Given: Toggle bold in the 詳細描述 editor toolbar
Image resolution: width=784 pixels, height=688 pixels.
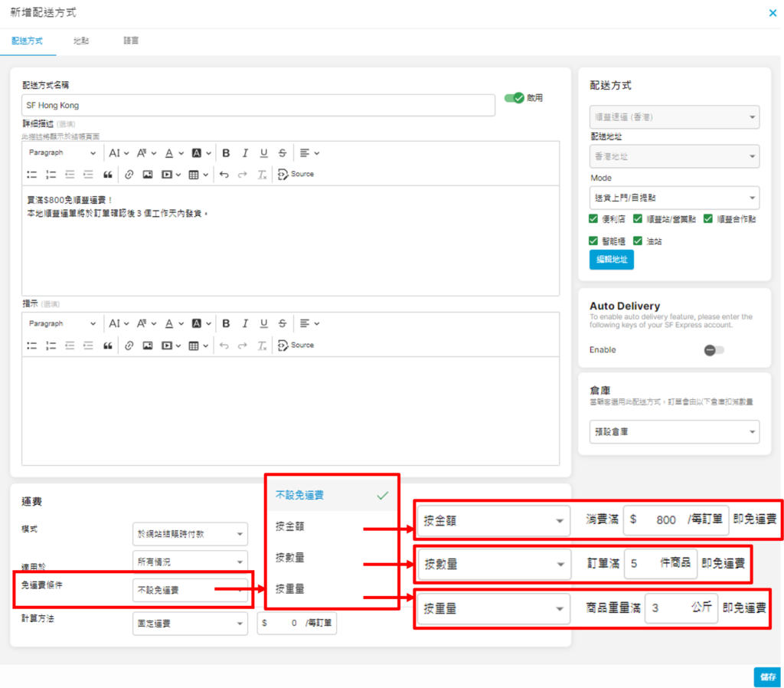Looking at the screenshot, I should tap(227, 153).
